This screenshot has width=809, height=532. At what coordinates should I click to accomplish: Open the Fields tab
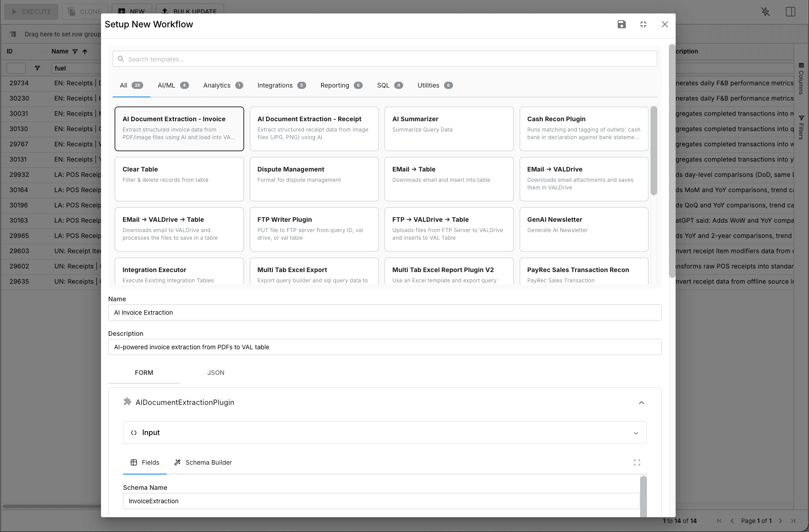coord(145,462)
